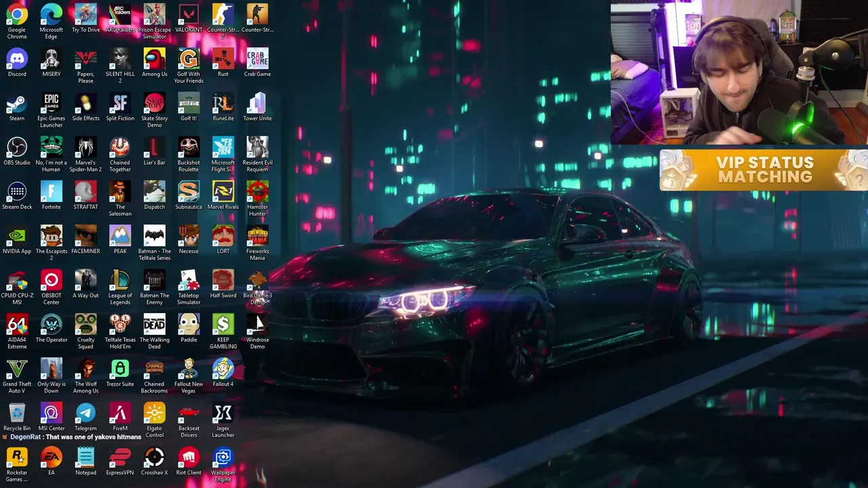
Task: Select the Elgato Control icon
Action: (x=155, y=419)
